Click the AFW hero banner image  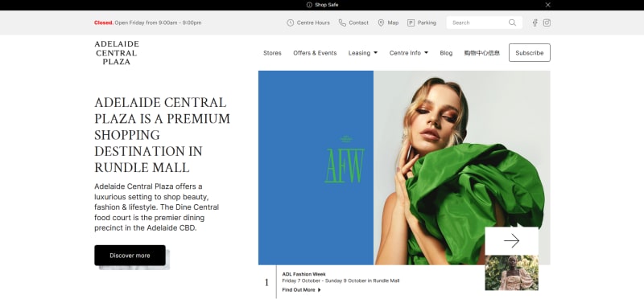pyautogui.click(x=404, y=168)
